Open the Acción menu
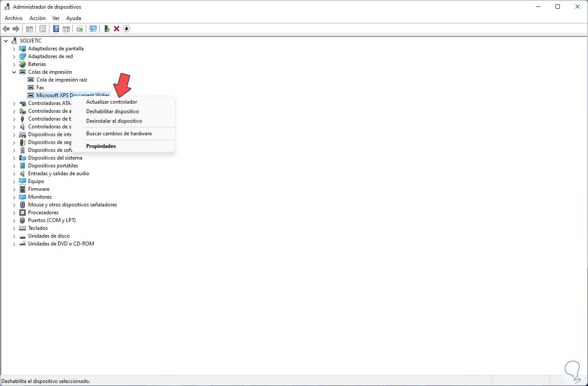Viewport: 588px width, 386px height. pyautogui.click(x=37, y=18)
